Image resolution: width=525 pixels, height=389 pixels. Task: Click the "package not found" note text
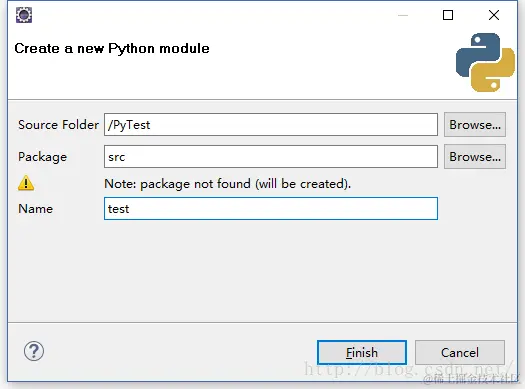[x=228, y=184]
